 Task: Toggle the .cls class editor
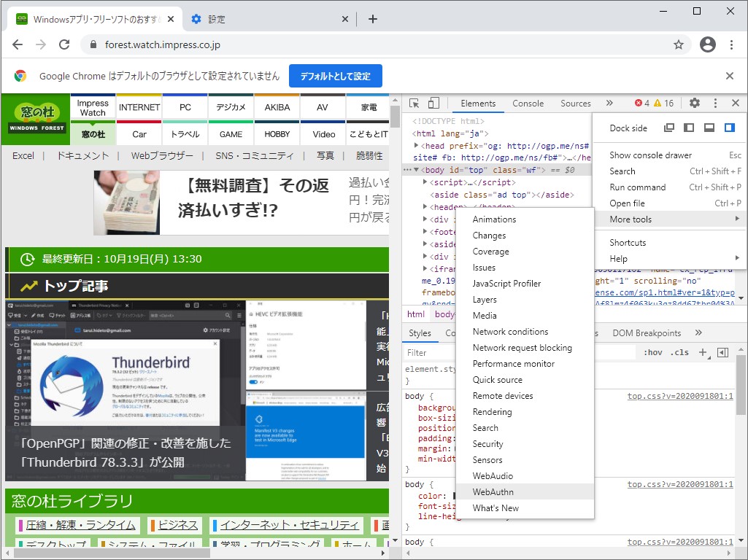click(680, 352)
